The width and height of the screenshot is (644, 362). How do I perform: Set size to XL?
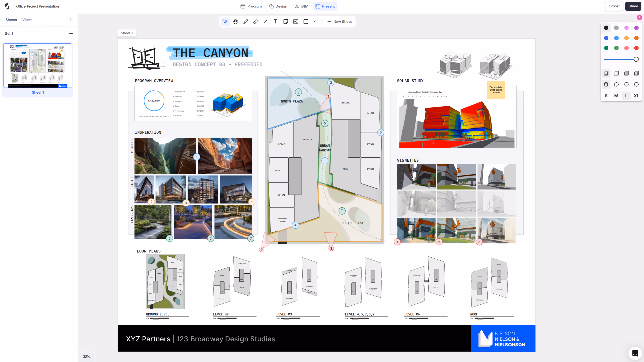tap(637, 96)
